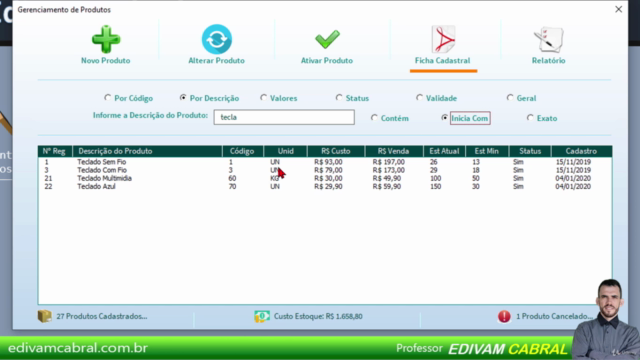Open the PDF Ficha Cadastral icon
640x360 pixels.
tap(443, 39)
